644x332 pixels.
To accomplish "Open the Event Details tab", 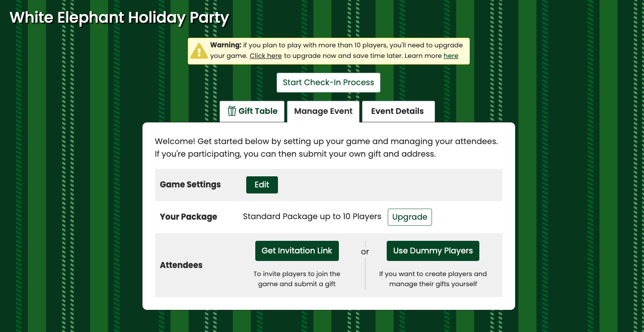I will click(397, 111).
